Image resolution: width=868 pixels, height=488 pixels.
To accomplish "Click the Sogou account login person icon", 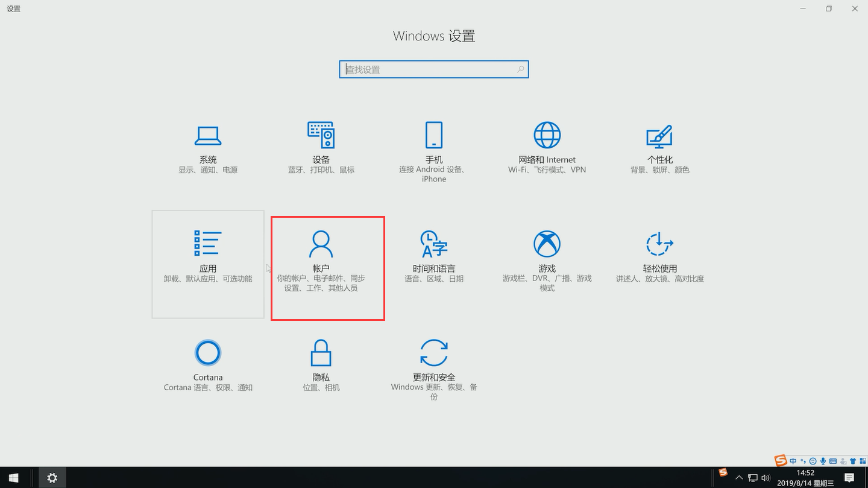I will pos(843,461).
